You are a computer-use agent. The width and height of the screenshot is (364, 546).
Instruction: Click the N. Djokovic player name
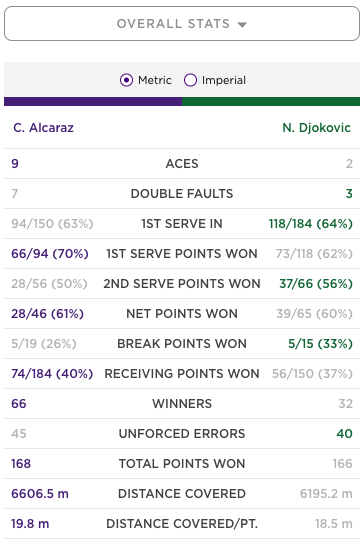pyautogui.click(x=316, y=128)
